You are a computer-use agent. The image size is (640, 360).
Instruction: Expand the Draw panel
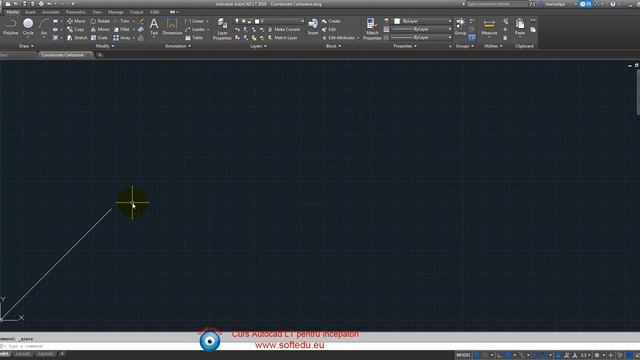click(27, 46)
